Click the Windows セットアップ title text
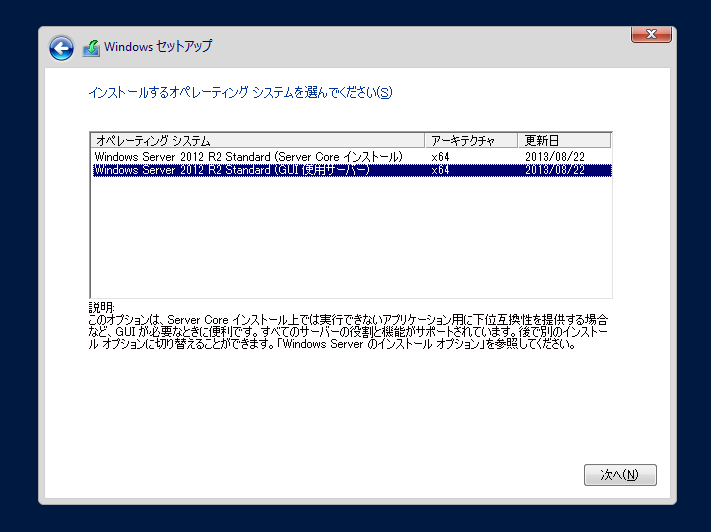Viewport: 711px width, 532px height. (158, 46)
